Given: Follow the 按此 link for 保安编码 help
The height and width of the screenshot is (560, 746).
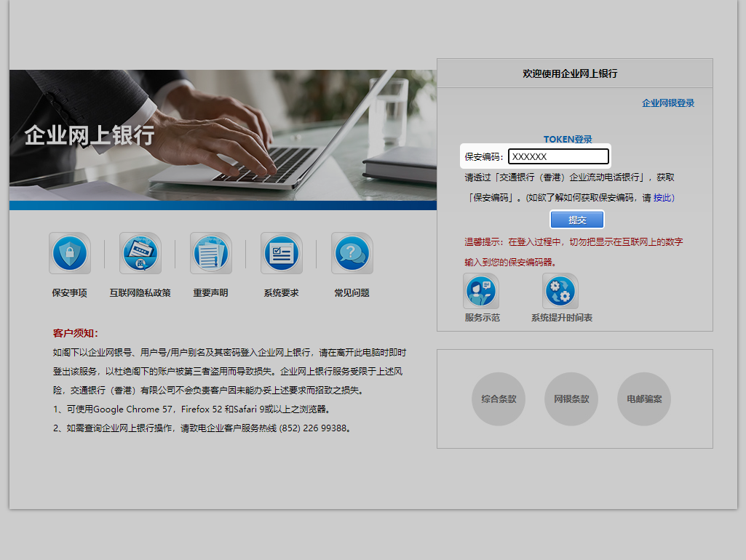Looking at the screenshot, I should tap(663, 198).
